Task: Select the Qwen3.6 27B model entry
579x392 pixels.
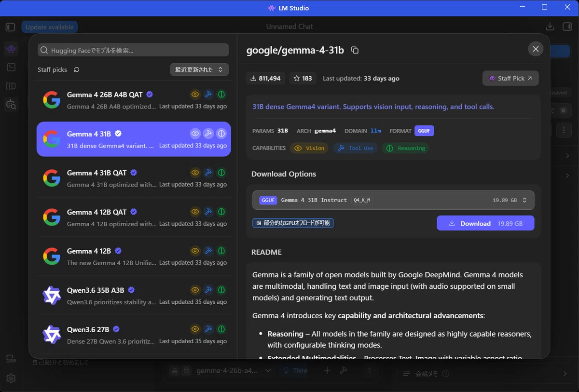Action: (x=134, y=335)
